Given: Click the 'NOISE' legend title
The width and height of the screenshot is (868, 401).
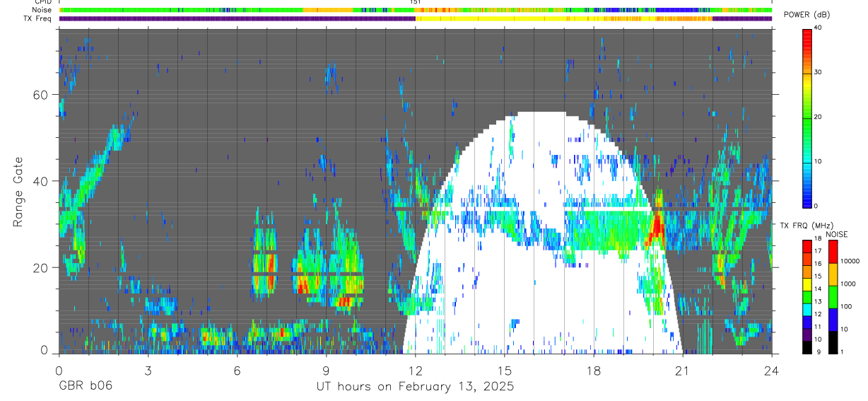Looking at the screenshot, I should tap(838, 234).
